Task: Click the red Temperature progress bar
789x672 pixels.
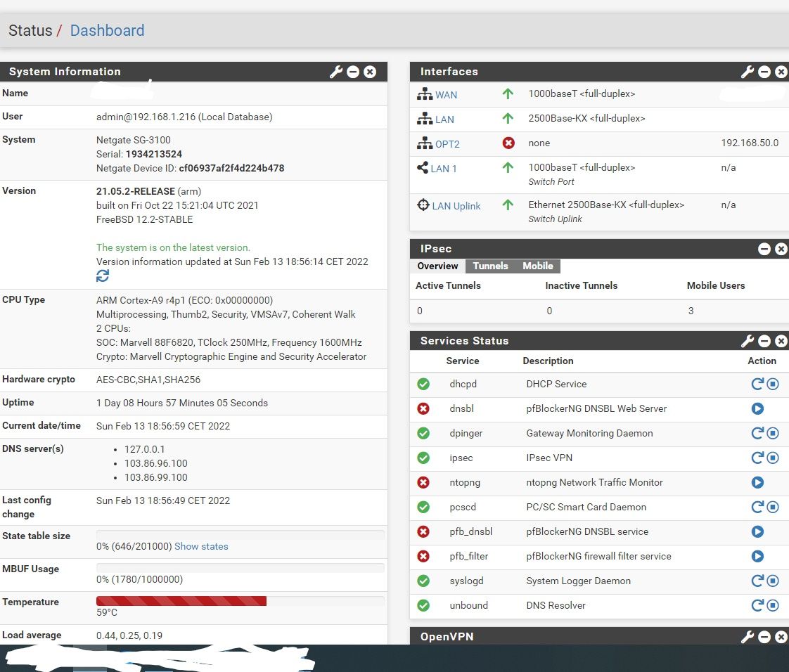Action: 181,601
